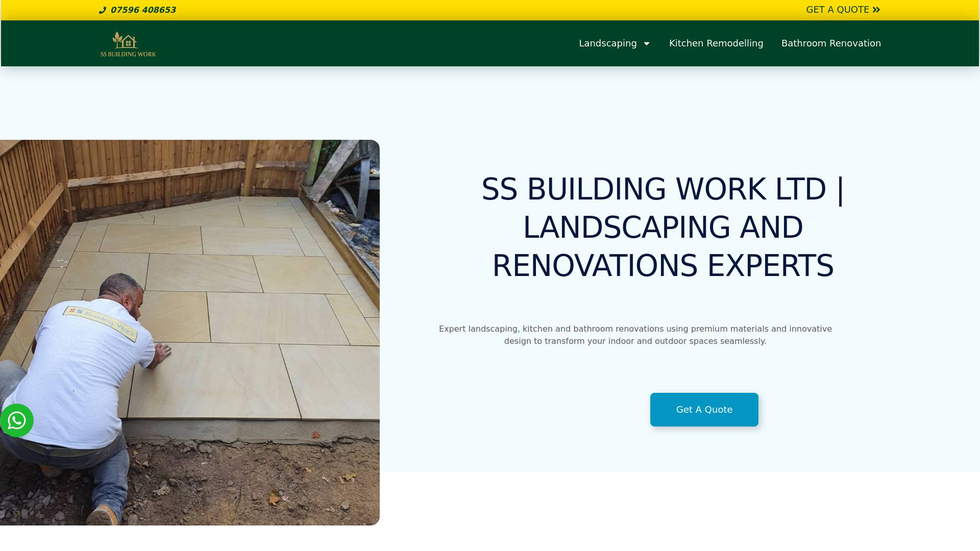Image resolution: width=980 pixels, height=551 pixels.
Task: Expand the Landscaping dropdown caret
Action: 647,44
